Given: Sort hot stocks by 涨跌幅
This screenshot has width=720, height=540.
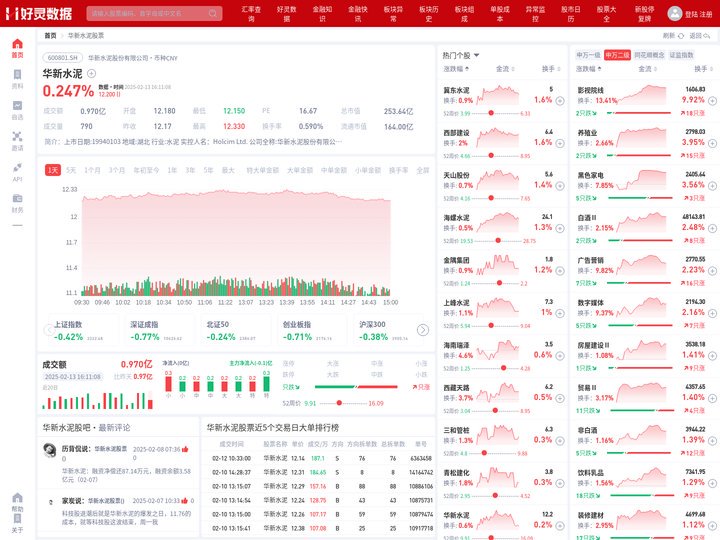Looking at the screenshot, I should pyautogui.click(x=456, y=69).
